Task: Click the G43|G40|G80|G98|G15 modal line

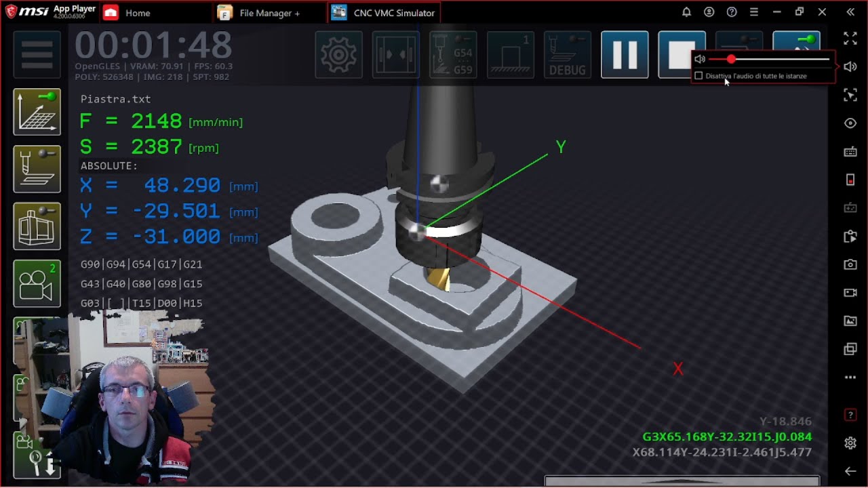Action: click(141, 284)
